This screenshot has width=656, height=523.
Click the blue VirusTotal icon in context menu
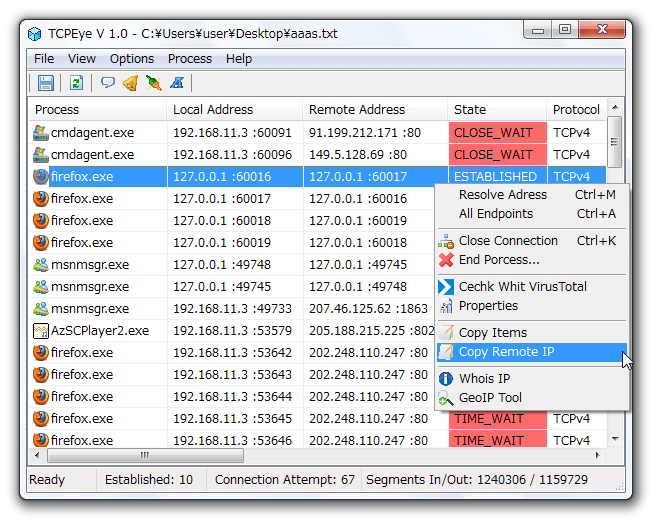coord(446,287)
